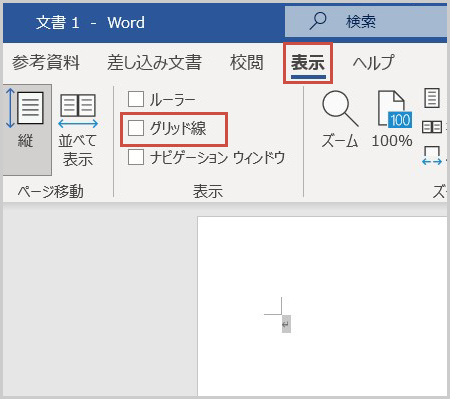Check ナビゲーション ウィンドウ option
450x399 pixels.
[136, 157]
